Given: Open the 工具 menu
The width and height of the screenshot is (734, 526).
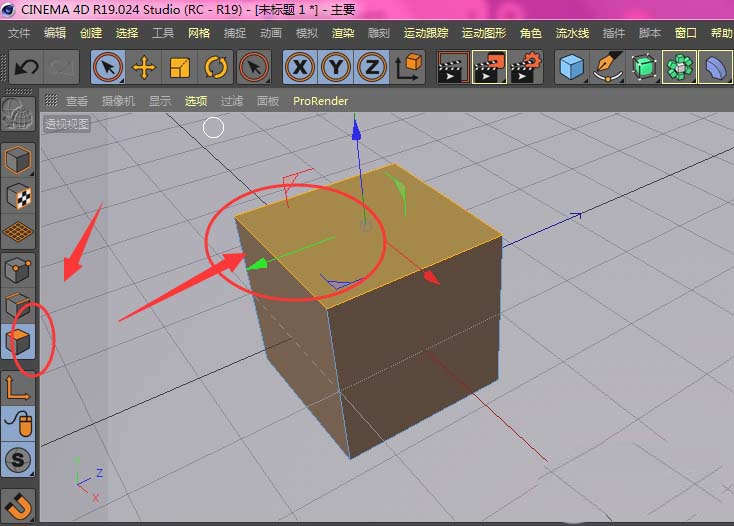Looking at the screenshot, I should (163, 33).
